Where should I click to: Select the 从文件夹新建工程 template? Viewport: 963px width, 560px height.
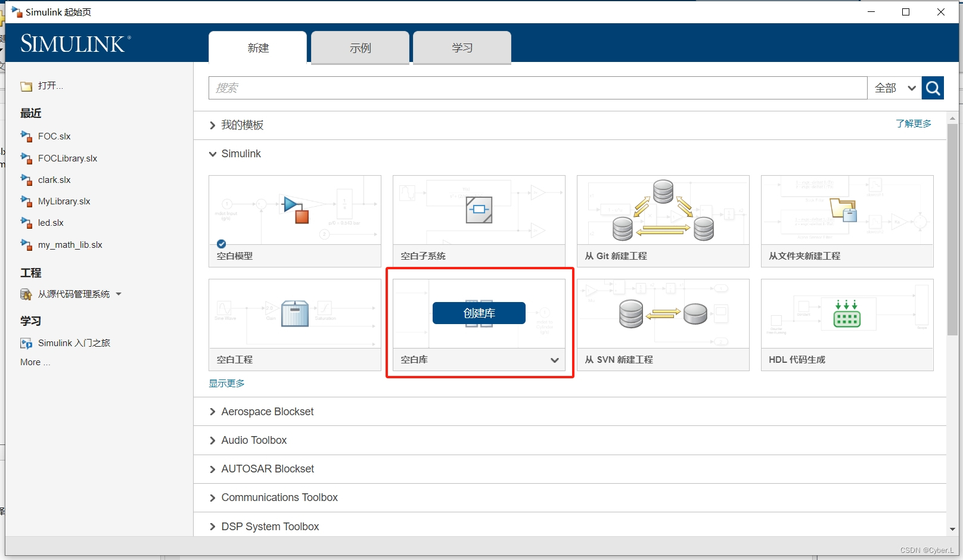847,221
